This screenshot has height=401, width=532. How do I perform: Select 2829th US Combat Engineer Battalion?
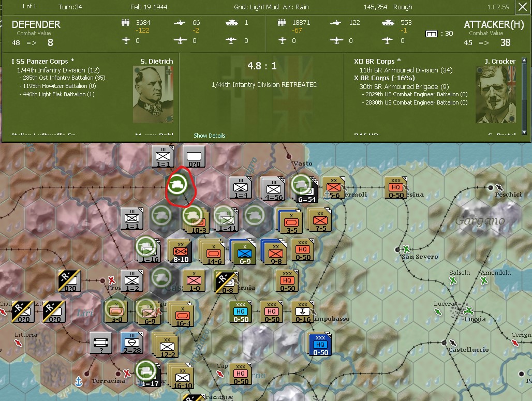[416, 94]
